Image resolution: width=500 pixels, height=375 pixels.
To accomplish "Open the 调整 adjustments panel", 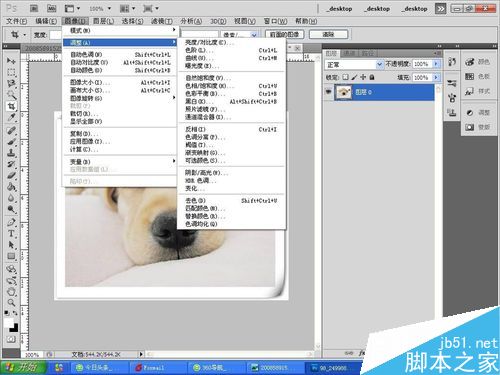I will [x=478, y=112].
